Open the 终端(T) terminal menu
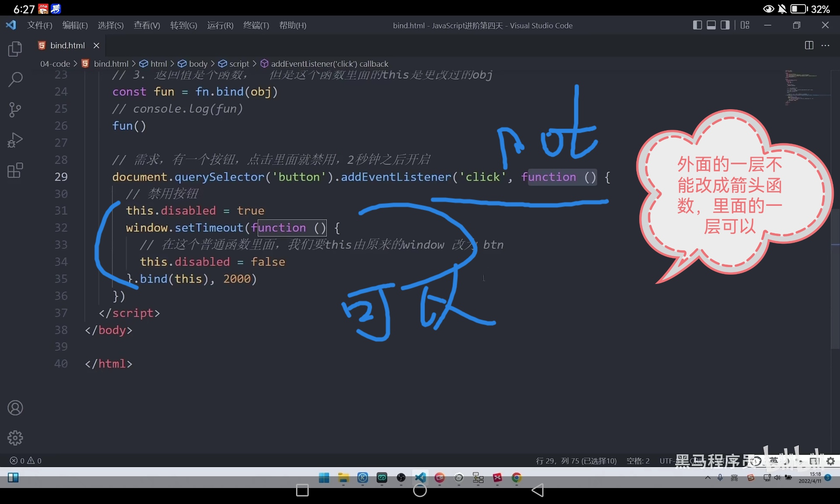The height and width of the screenshot is (504, 840). 256,25
